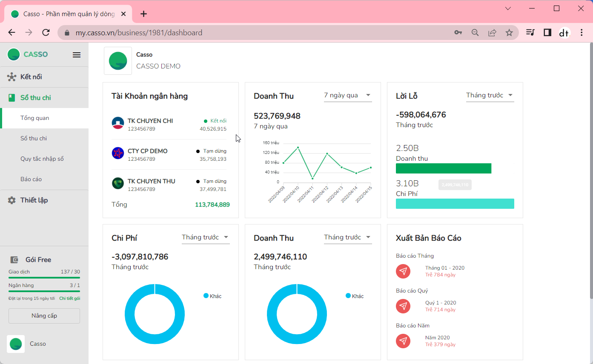Click the password key icon in address bar

click(458, 33)
